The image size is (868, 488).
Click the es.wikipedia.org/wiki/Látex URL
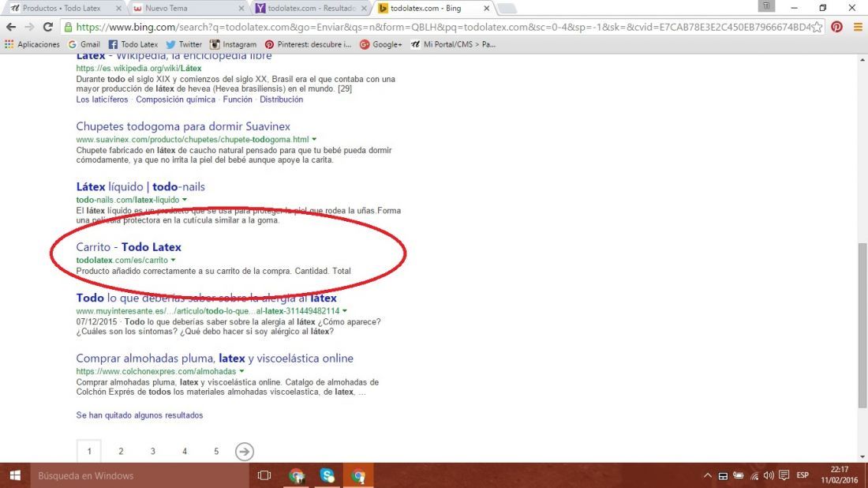click(x=139, y=68)
